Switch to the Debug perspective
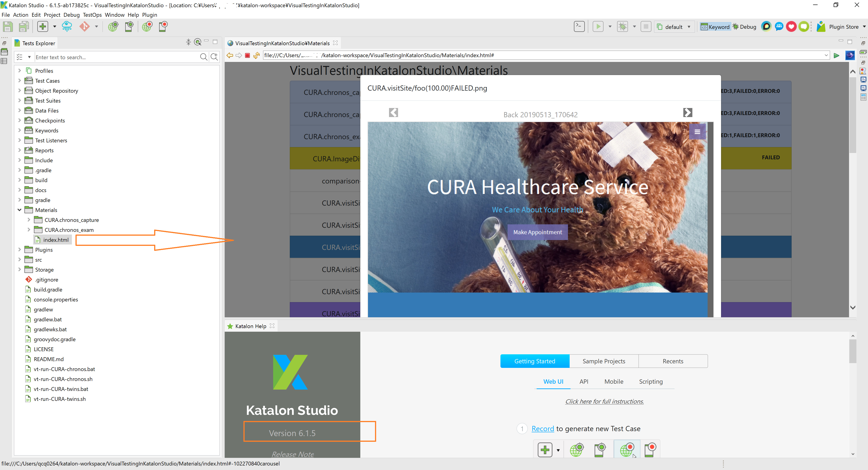 tap(744, 27)
